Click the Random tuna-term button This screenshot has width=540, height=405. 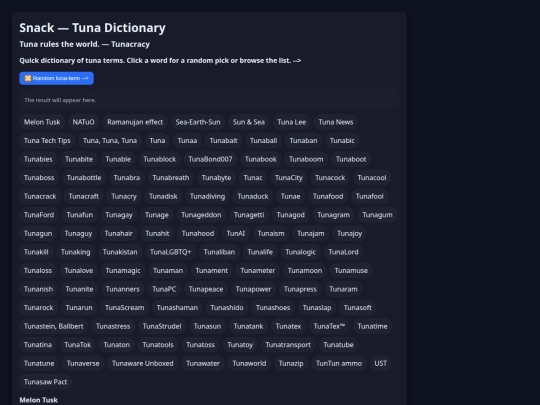coord(56,78)
